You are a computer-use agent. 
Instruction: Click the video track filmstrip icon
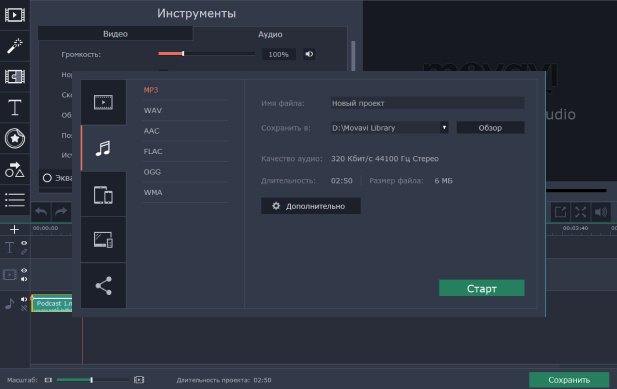click(x=9, y=275)
